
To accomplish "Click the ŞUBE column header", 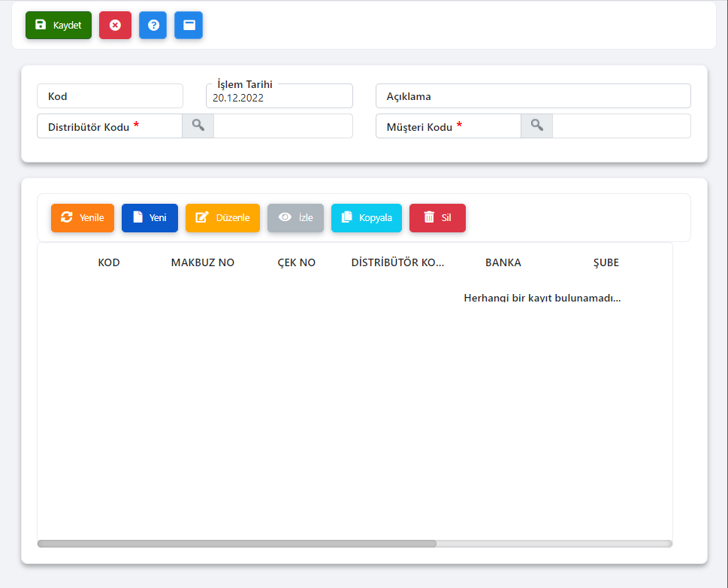I will tap(606, 262).
